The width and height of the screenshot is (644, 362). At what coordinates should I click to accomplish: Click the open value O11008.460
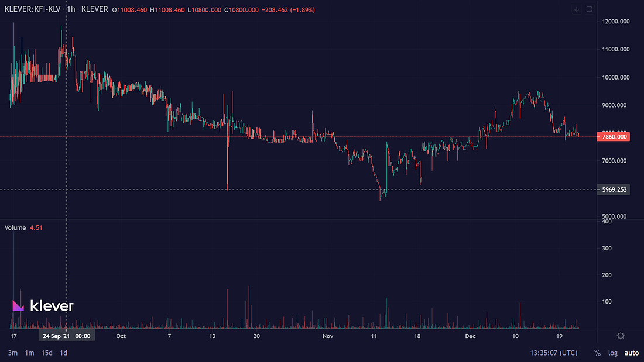click(x=129, y=10)
